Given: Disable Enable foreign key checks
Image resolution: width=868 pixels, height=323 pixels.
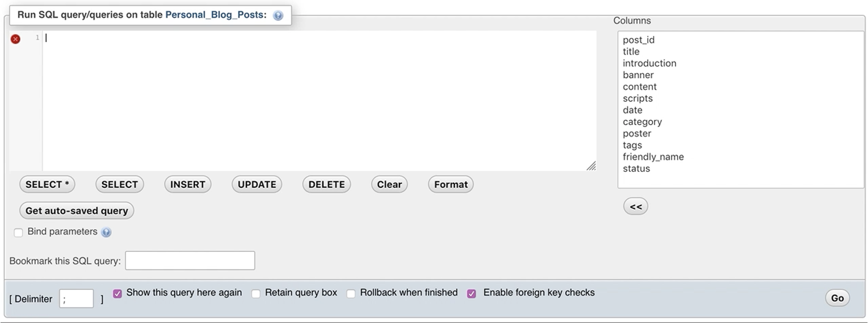Looking at the screenshot, I should point(471,293).
